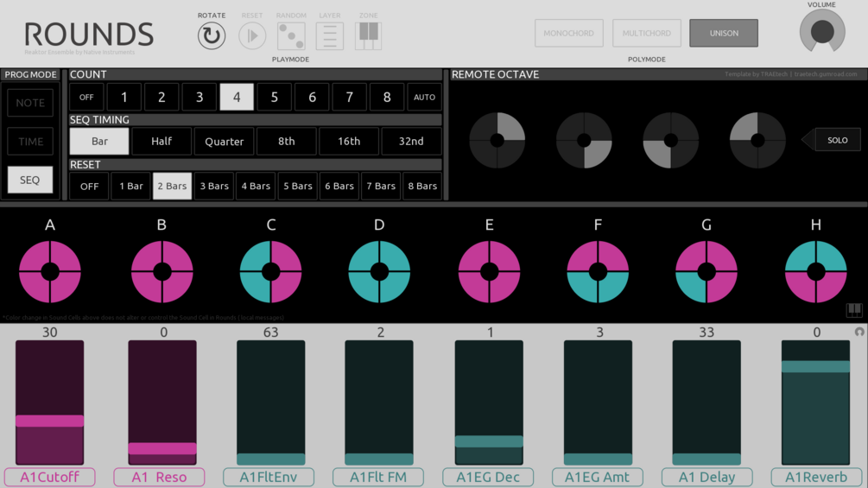Image resolution: width=868 pixels, height=488 pixels.
Task: Click the A1EG Dec fader handle
Action: coord(489,441)
